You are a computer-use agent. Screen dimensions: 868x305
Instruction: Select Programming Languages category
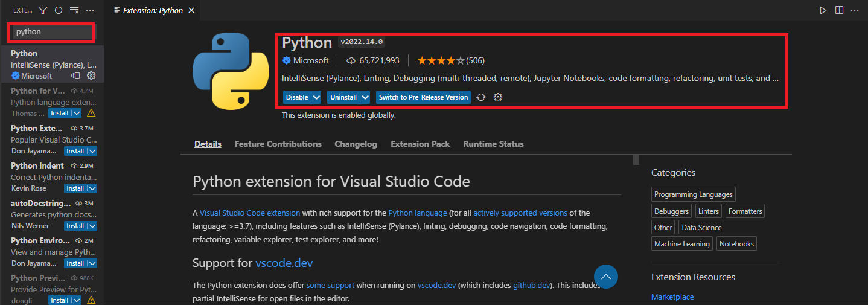click(x=694, y=194)
